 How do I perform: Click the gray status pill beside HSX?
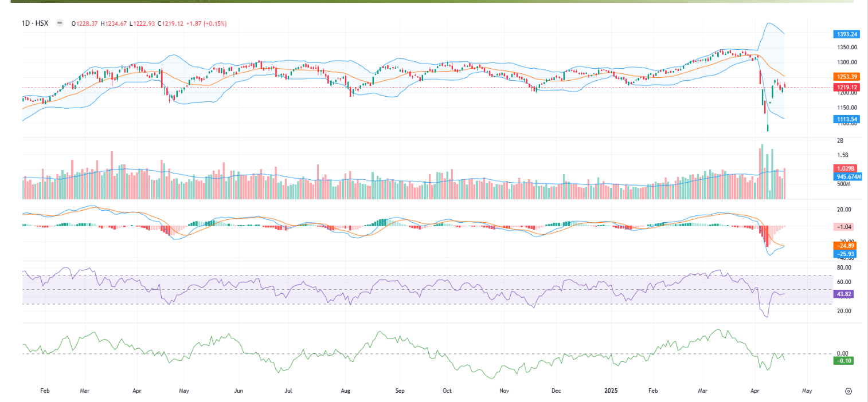coord(60,23)
